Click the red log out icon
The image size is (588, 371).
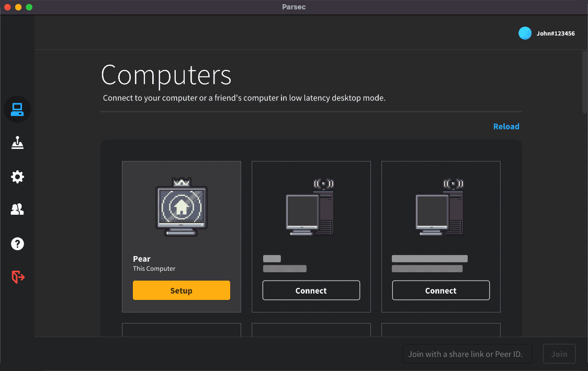click(18, 277)
